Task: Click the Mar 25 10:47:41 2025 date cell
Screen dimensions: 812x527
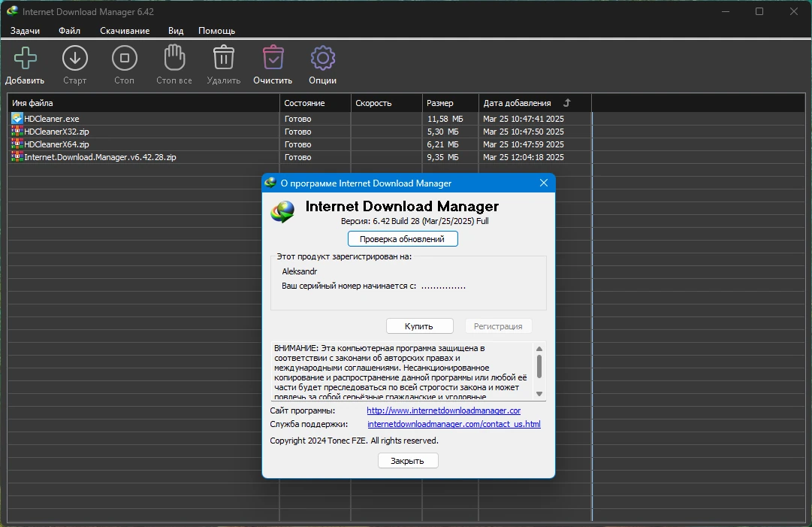Action: [x=523, y=119]
